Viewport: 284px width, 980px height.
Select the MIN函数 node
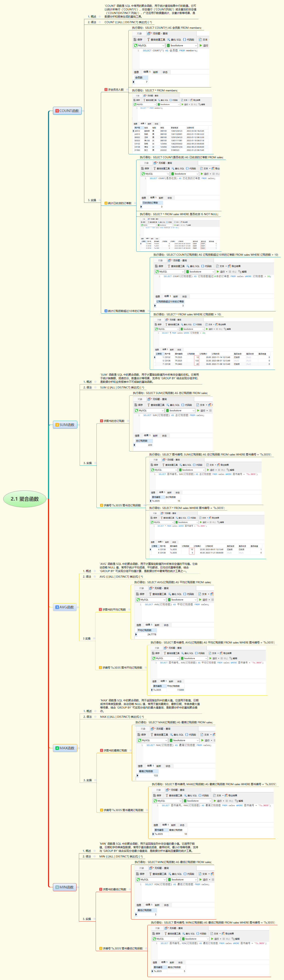(65, 887)
